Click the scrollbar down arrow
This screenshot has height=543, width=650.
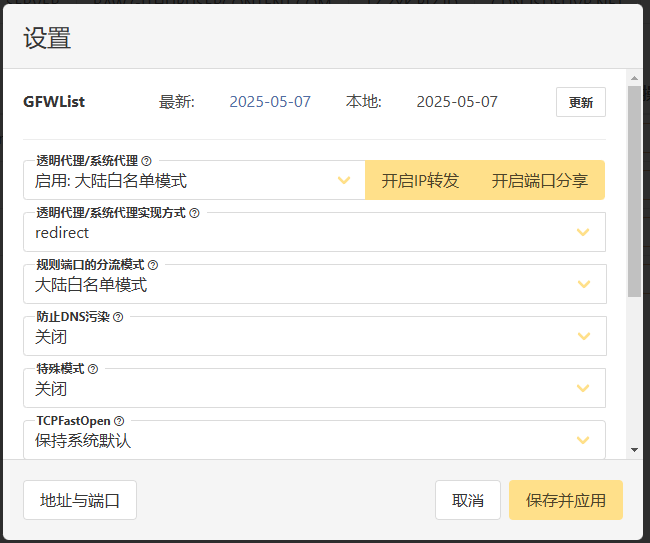[634, 450]
